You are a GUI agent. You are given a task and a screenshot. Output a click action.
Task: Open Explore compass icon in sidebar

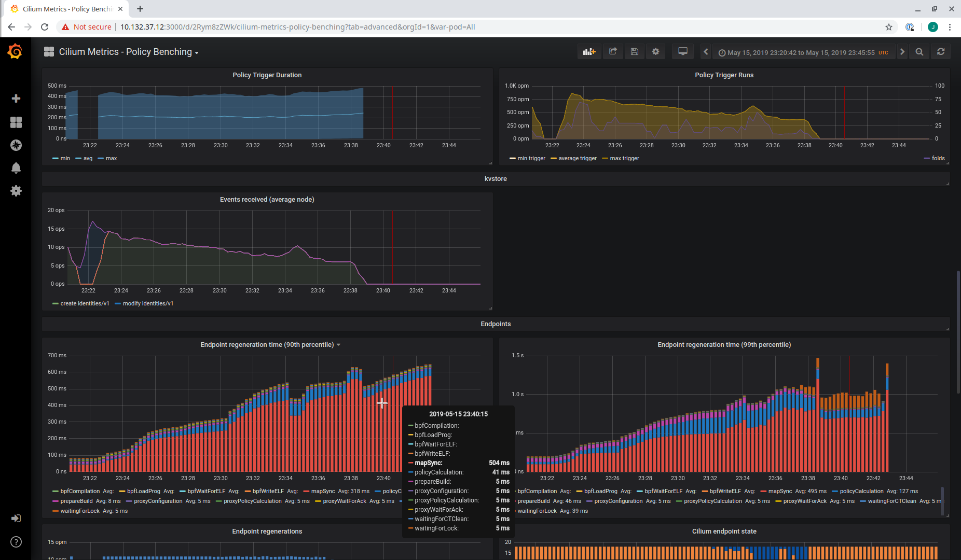coord(16,145)
